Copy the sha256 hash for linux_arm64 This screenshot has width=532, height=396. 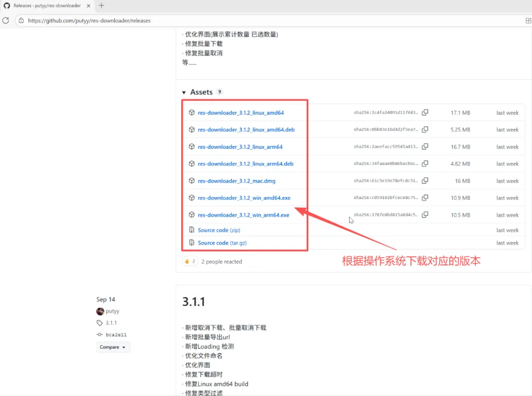point(425,147)
